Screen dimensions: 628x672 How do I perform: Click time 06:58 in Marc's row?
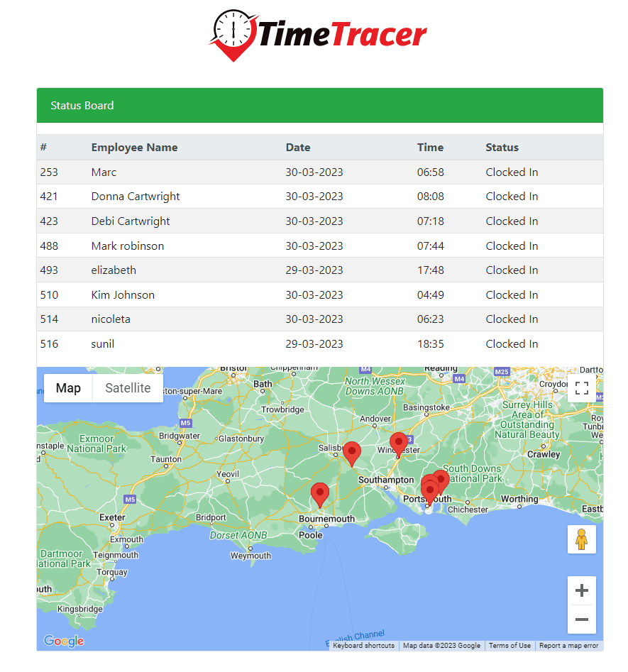coord(431,172)
